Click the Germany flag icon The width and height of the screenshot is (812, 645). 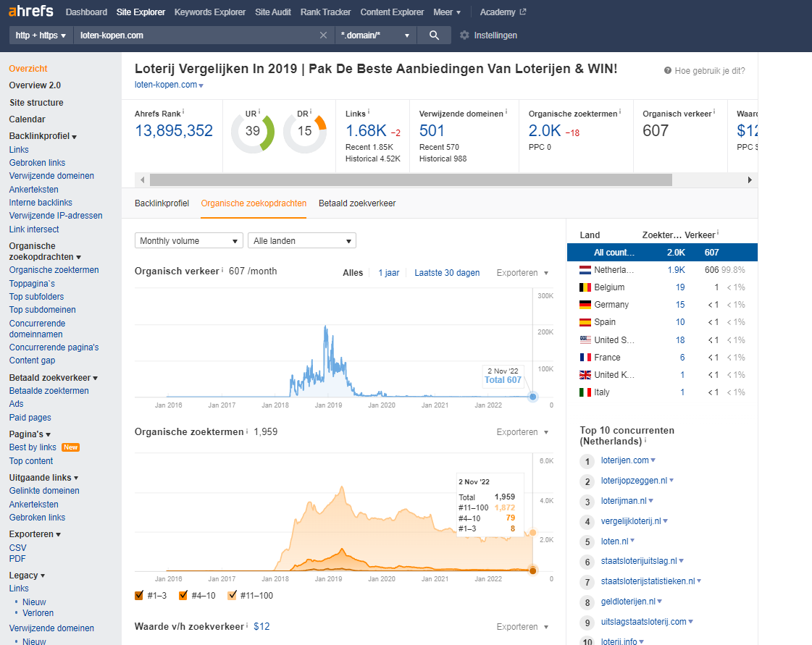point(585,305)
